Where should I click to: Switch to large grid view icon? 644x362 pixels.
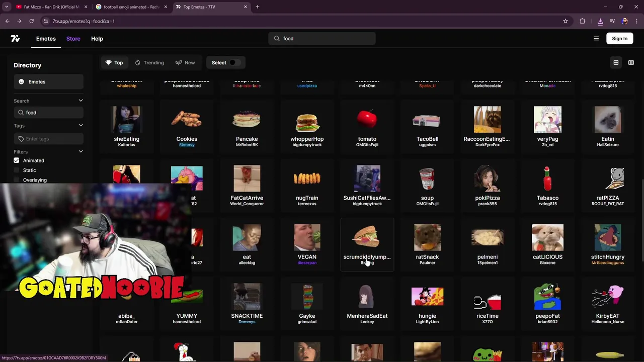point(616,63)
